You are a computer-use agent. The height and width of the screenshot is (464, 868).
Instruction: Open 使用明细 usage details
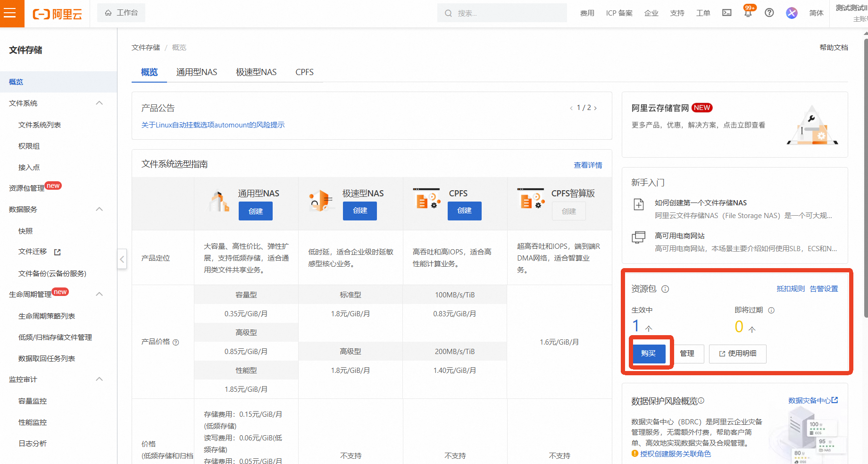click(738, 354)
